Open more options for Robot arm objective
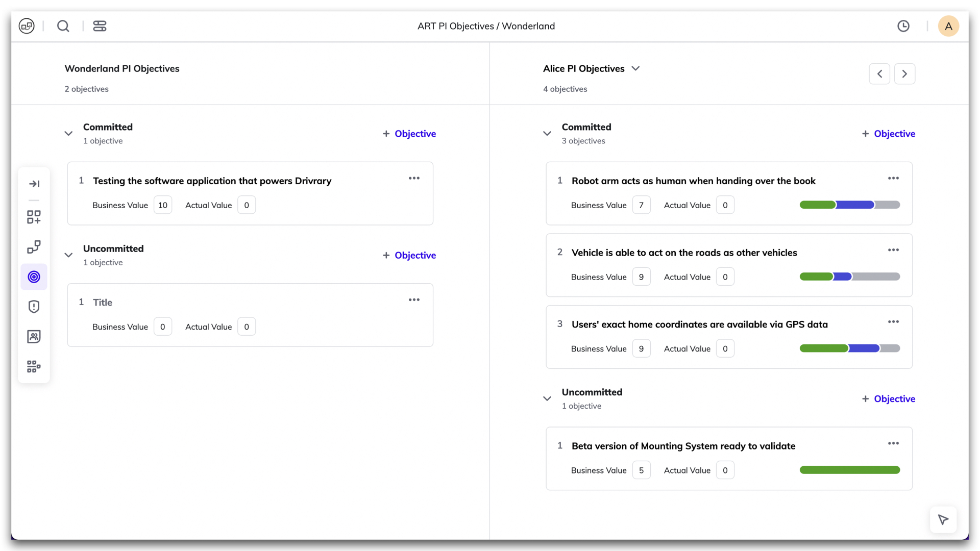The width and height of the screenshot is (980, 551). pyautogui.click(x=893, y=178)
